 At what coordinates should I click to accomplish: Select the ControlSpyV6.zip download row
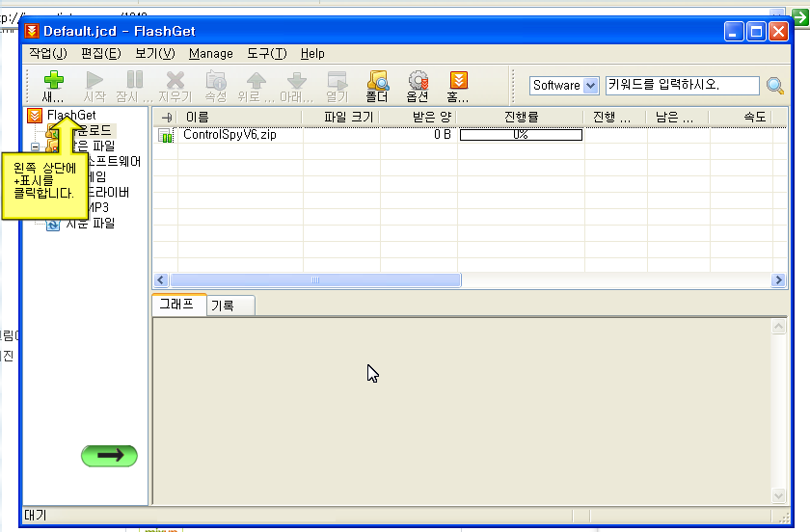point(241,135)
